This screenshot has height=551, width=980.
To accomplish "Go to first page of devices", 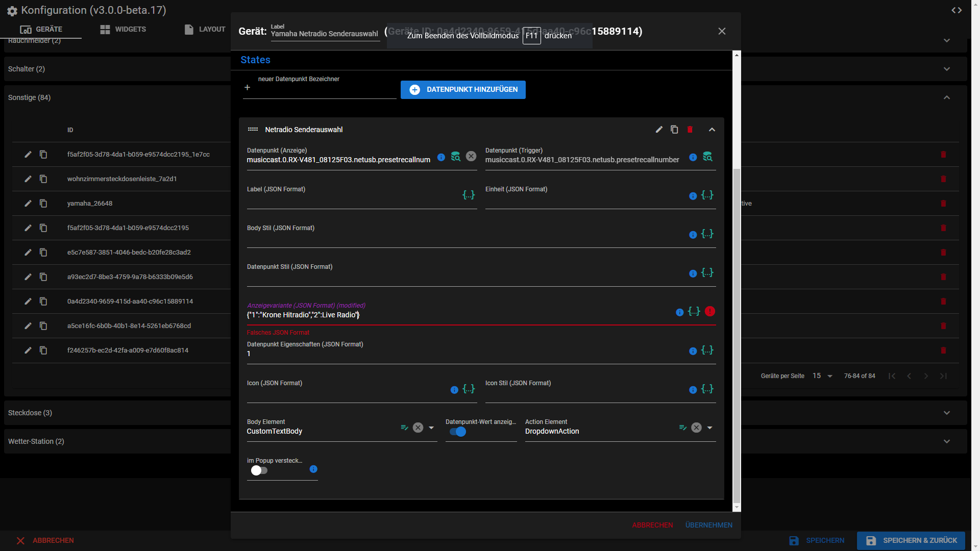I will (x=892, y=376).
